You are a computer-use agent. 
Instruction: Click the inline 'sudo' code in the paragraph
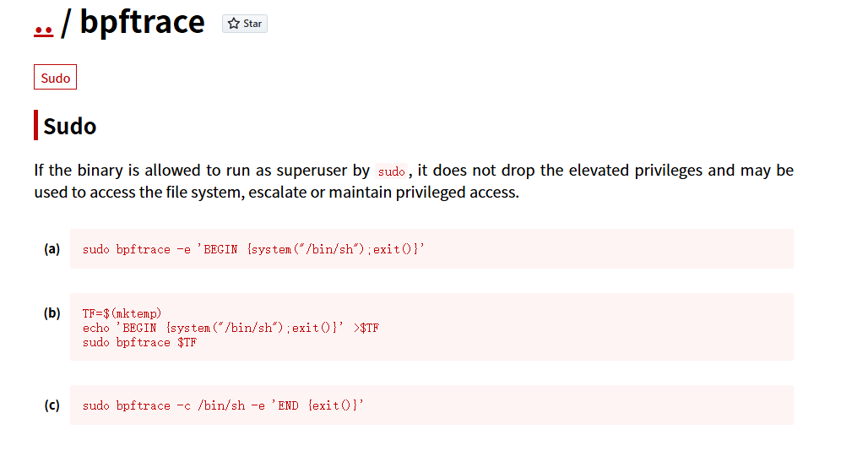pyautogui.click(x=392, y=171)
